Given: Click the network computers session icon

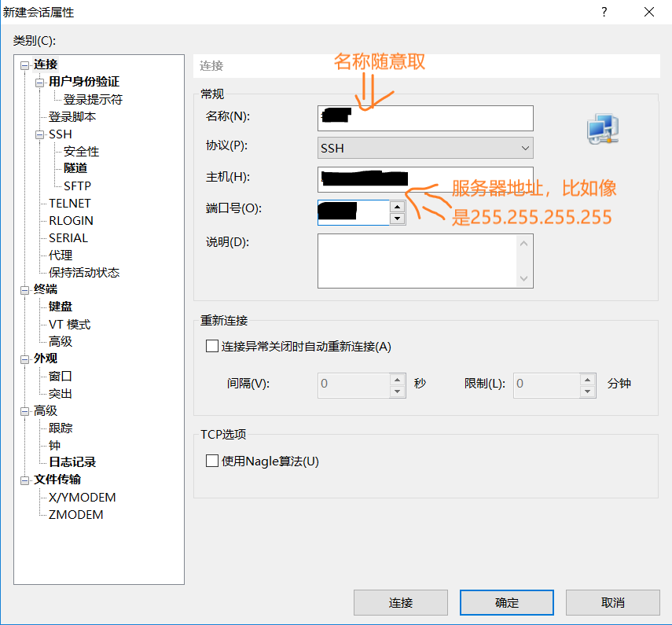Looking at the screenshot, I should (x=603, y=129).
